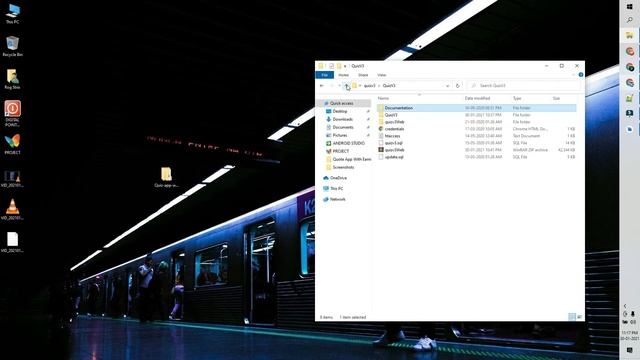Screen dimensions: 640x360
Task: Click the New folder icon in the title bar toolbar
Action: tap(339, 66)
